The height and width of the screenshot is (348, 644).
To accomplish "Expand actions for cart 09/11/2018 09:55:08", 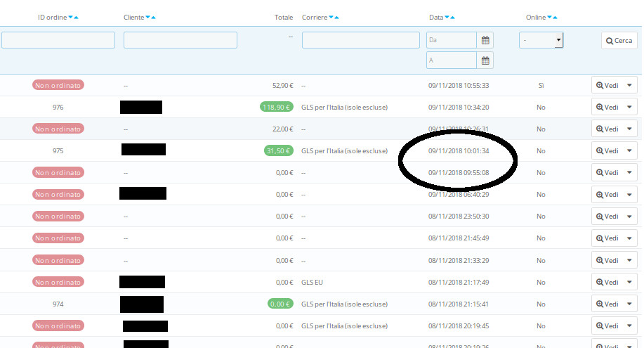I will (x=630, y=172).
